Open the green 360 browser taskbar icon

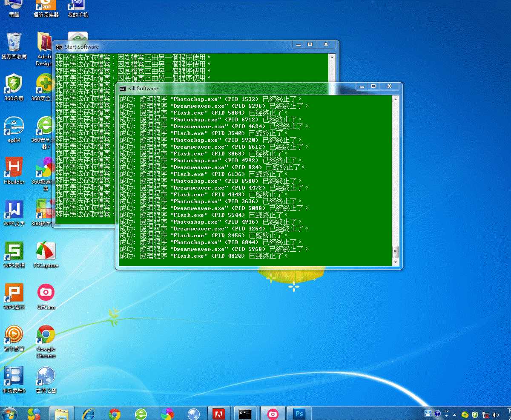click(x=141, y=413)
